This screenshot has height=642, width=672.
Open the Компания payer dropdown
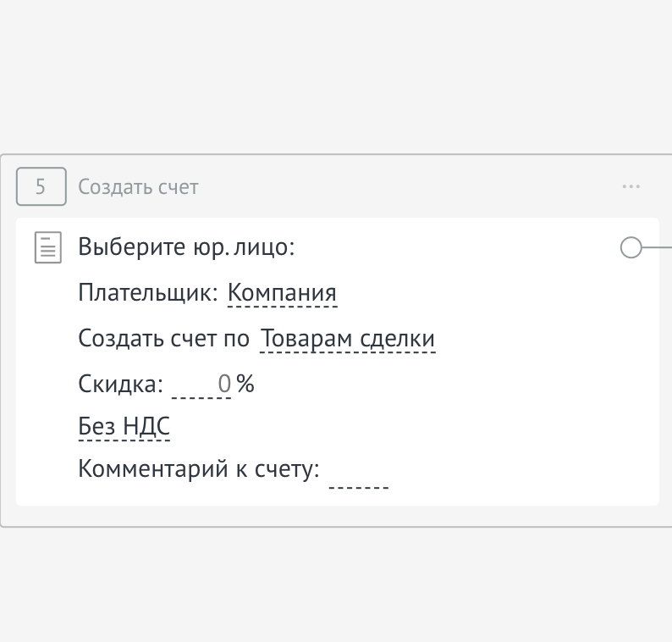[283, 294]
